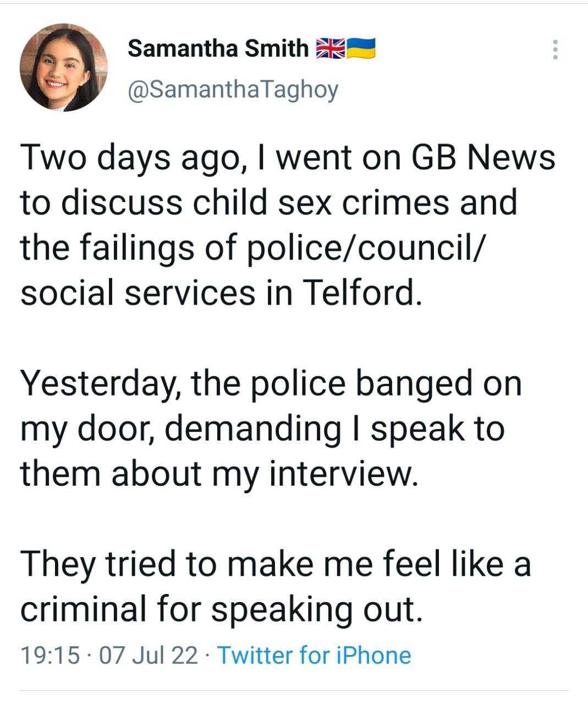Image resolution: width=588 pixels, height=704 pixels.
Task: Open Samantha Smith's profile photo
Action: pyautogui.click(x=64, y=68)
